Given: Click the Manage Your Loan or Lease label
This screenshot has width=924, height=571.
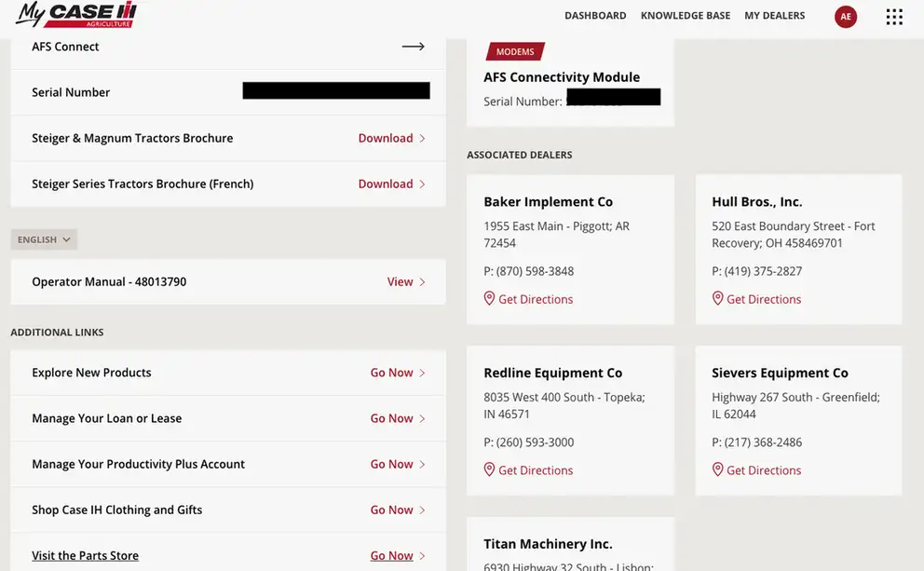Looking at the screenshot, I should [x=107, y=418].
